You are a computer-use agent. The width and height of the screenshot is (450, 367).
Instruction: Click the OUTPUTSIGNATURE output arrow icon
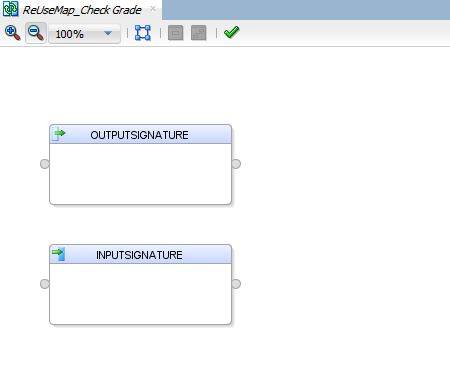tap(59, 134)
